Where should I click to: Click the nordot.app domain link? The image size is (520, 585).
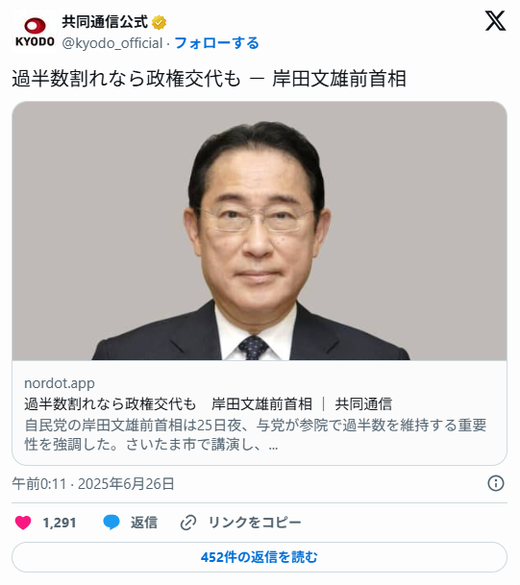[59, 383]
